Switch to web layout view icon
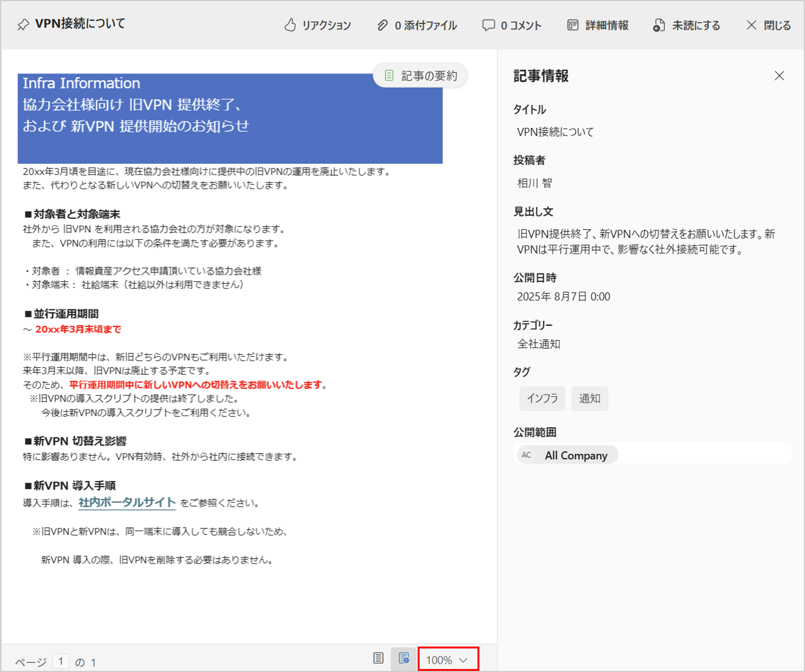Viewport: 805px width, 672px height. (404, 658)
